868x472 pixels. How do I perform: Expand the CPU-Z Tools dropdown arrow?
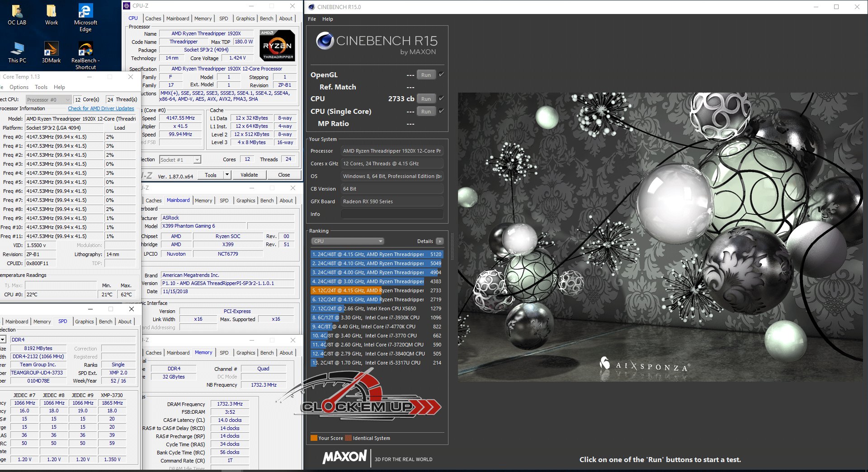click(x=227, y=175)
